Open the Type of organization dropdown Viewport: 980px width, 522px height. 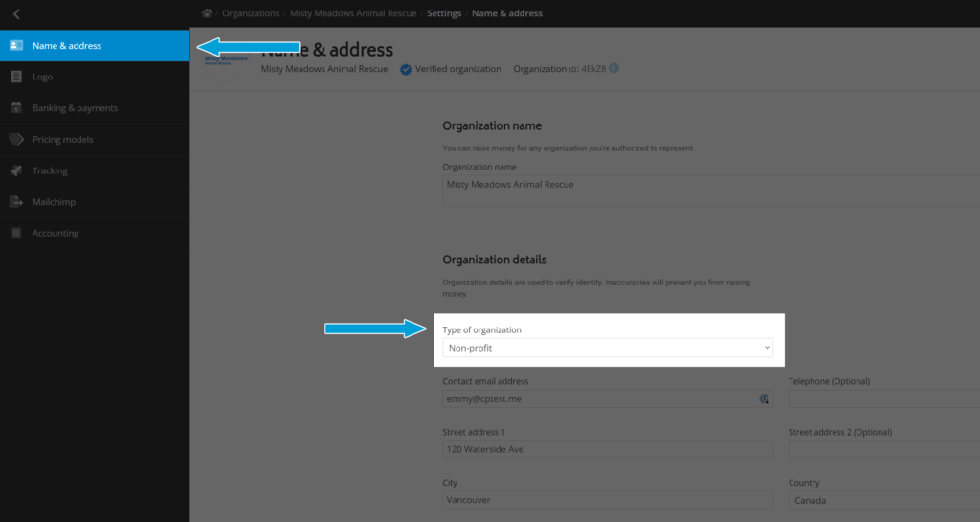coord(608,348)
